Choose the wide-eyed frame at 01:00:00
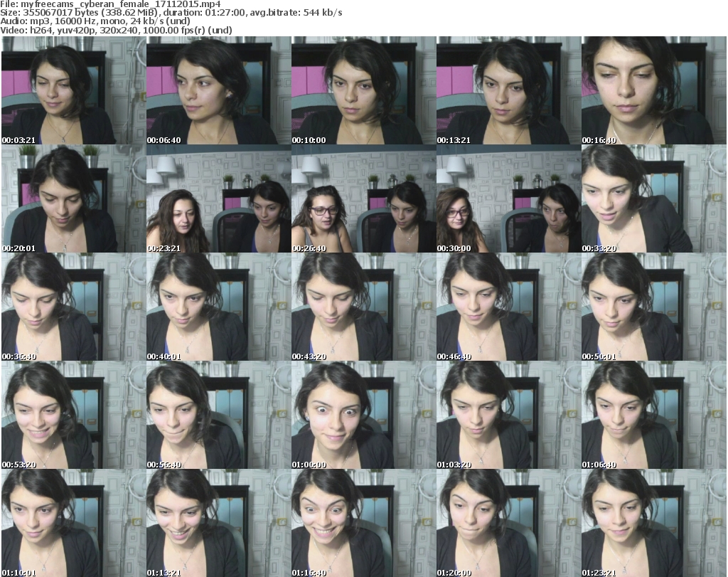 coord(363,415)
